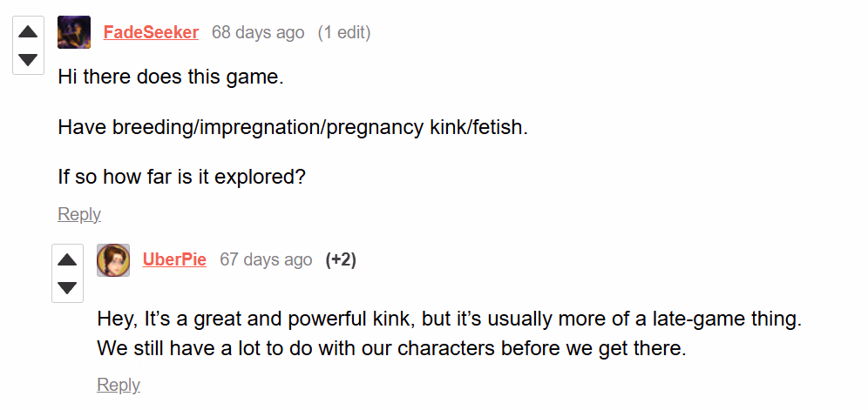View the '(1 edit)' edit history
The width and height of the screenshot is (868, 410).
(344, 33)
